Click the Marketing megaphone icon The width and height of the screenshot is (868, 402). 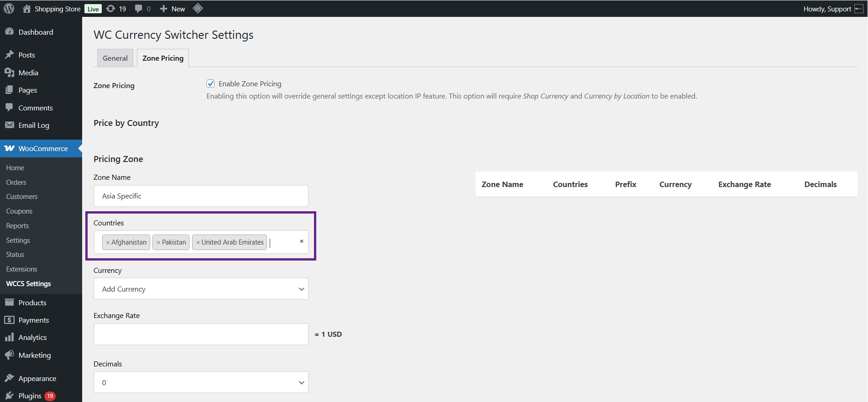[x=9, y=355]
